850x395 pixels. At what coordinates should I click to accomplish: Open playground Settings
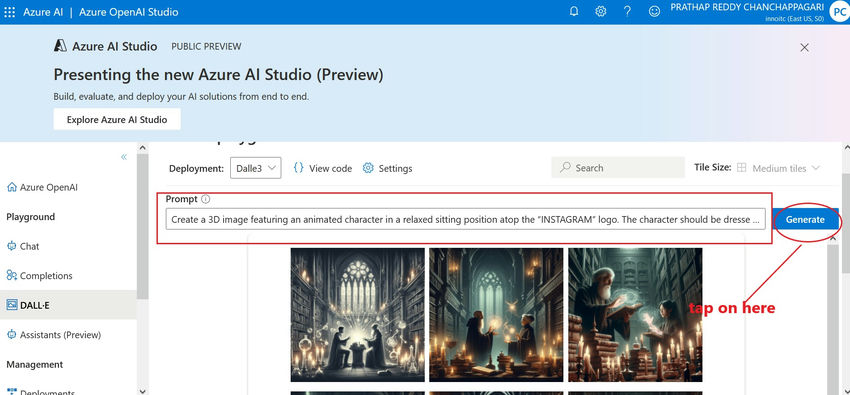point(388,169)
